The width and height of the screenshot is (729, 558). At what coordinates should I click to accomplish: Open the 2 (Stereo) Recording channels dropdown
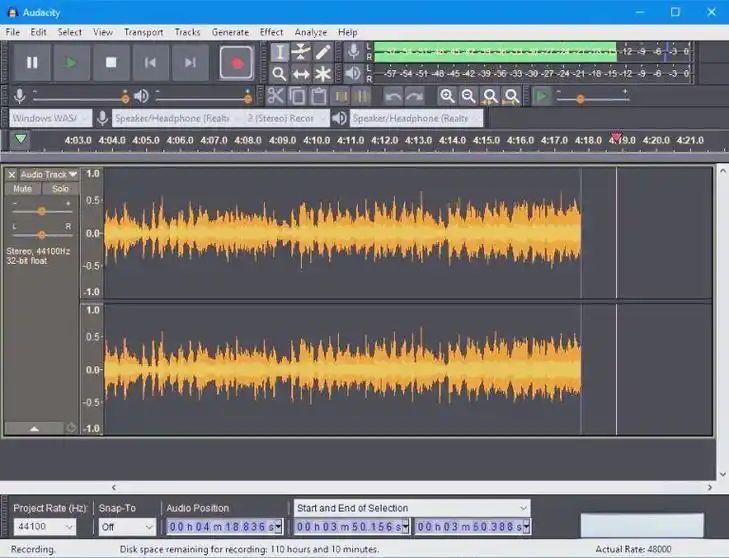[286, 118]
